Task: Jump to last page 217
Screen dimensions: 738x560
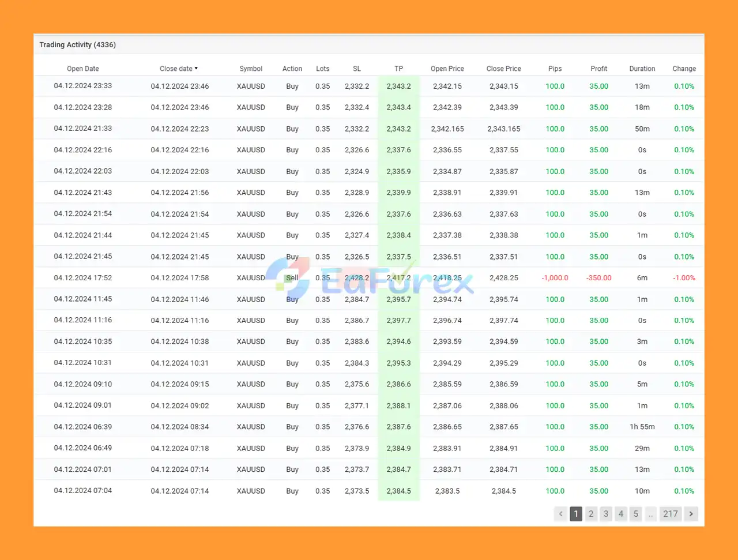Action: pos(671,514)
